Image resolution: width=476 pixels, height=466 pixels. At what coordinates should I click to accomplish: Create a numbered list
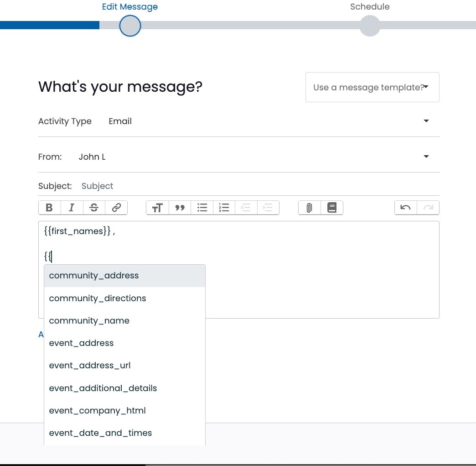tap(224, 208)
